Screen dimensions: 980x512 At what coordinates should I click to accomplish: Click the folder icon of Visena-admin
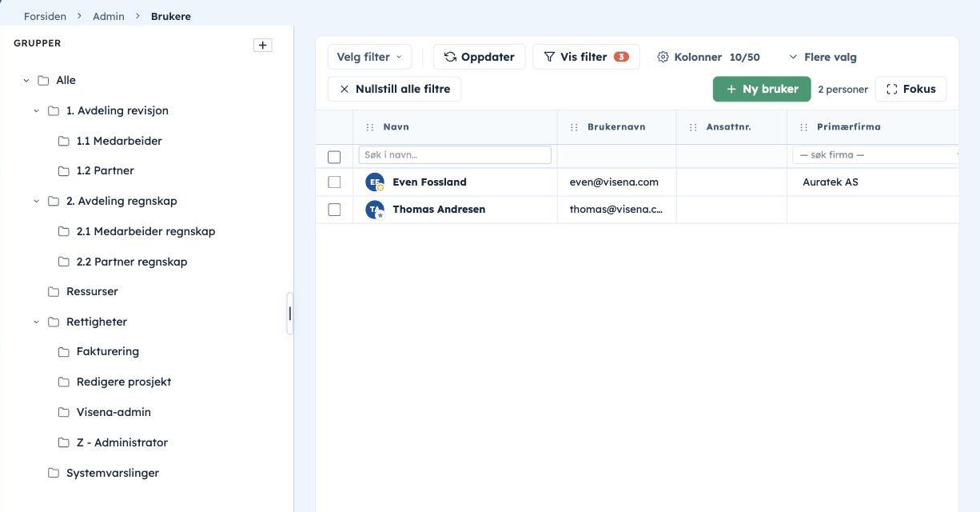pyautogui.click(x=64, y=412)
